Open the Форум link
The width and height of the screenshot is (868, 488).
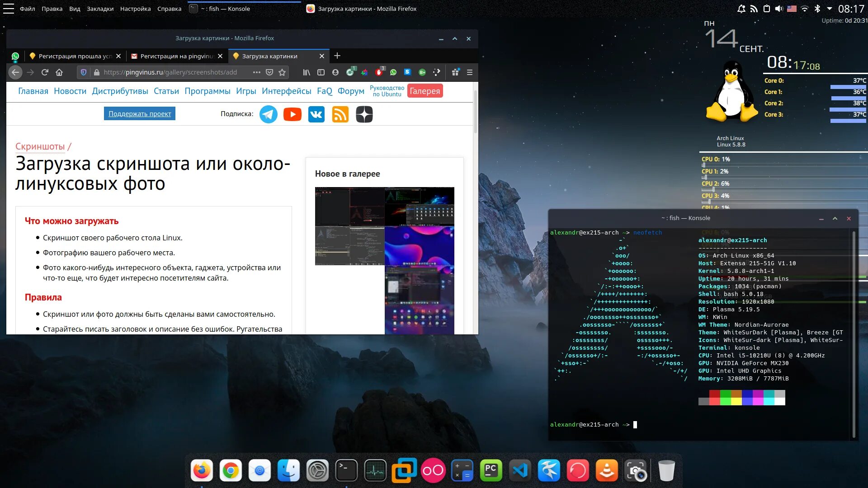351,91
